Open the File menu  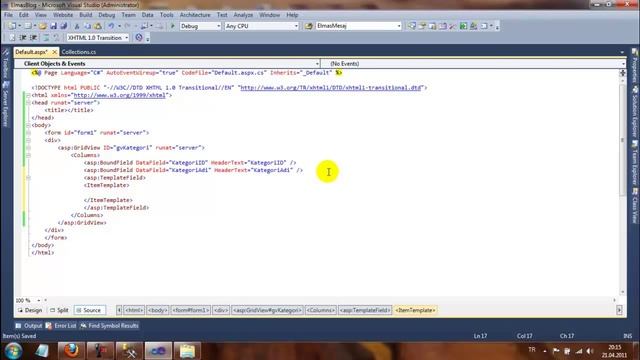(8, 15)
